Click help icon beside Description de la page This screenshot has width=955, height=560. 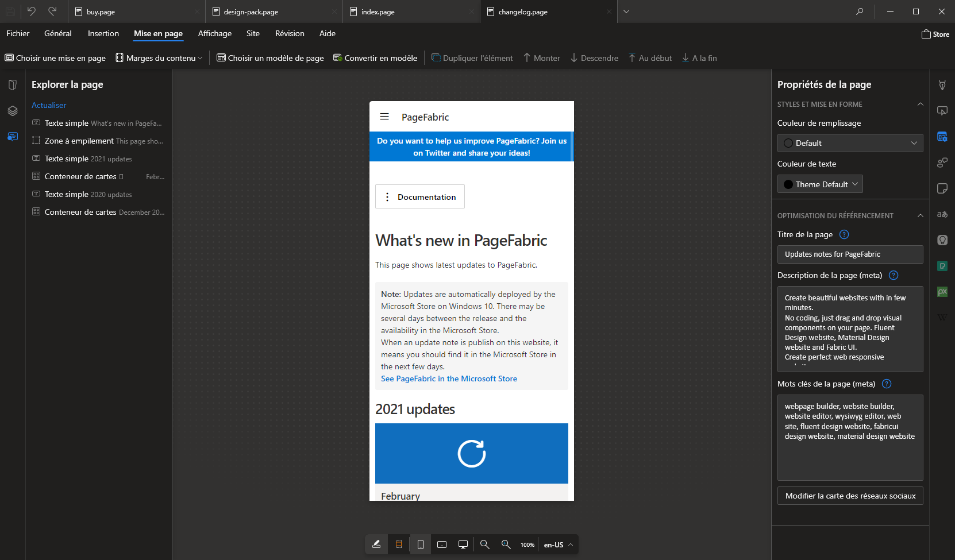(894, 275)
